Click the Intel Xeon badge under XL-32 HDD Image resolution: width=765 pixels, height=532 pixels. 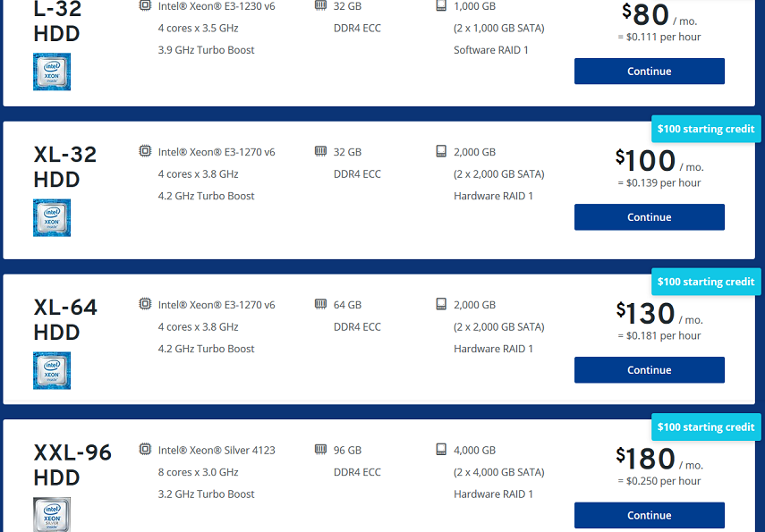[52, 217]
